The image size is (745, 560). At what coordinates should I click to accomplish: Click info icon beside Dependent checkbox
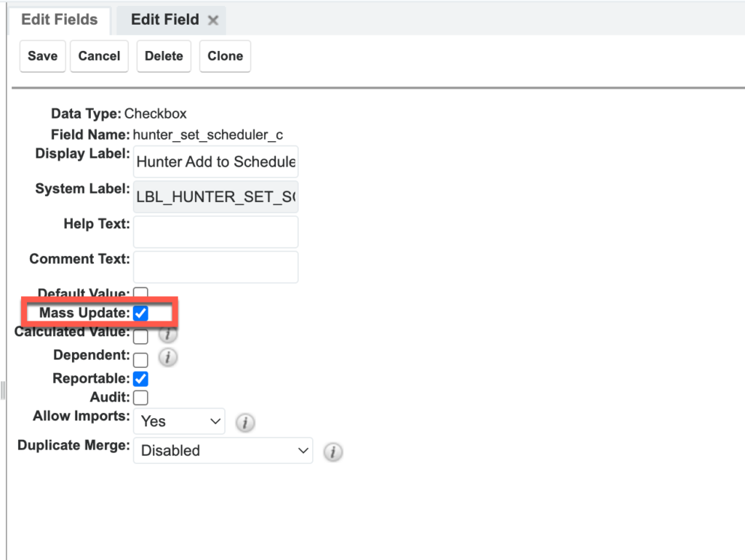(168, 357)
